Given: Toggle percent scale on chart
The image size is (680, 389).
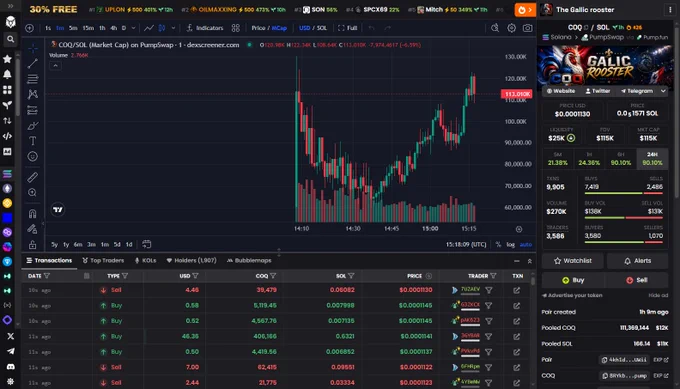Looking at the screenshot, I should (498, 245).
